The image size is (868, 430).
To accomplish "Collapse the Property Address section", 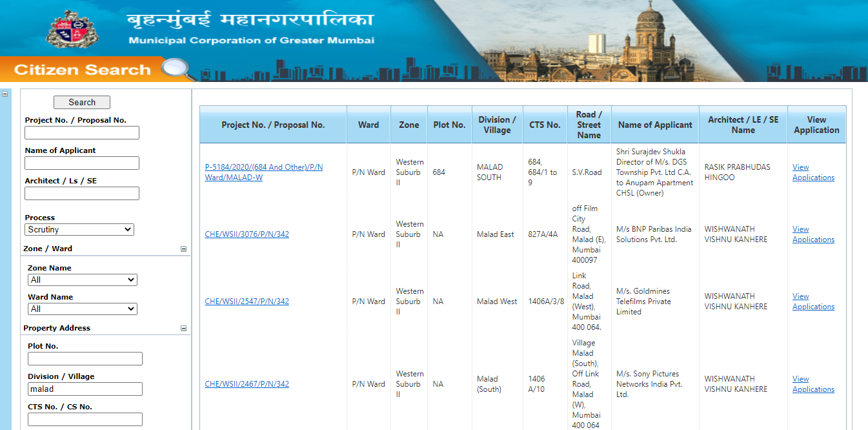I will click(x=183, y=328).
